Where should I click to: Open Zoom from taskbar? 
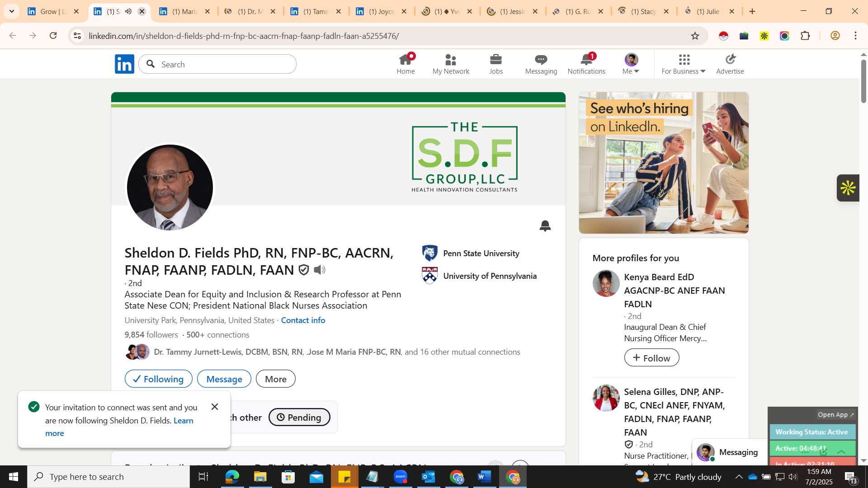click(x=401, y=477)
